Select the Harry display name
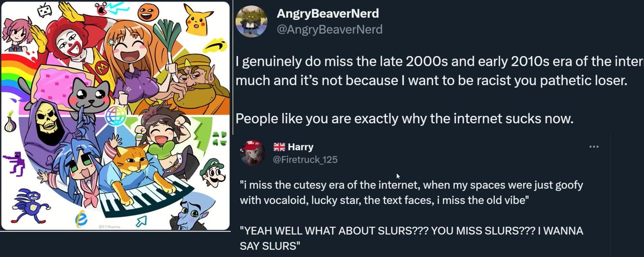Viewport: 644px width, 257px height. (x=300, y=147)
